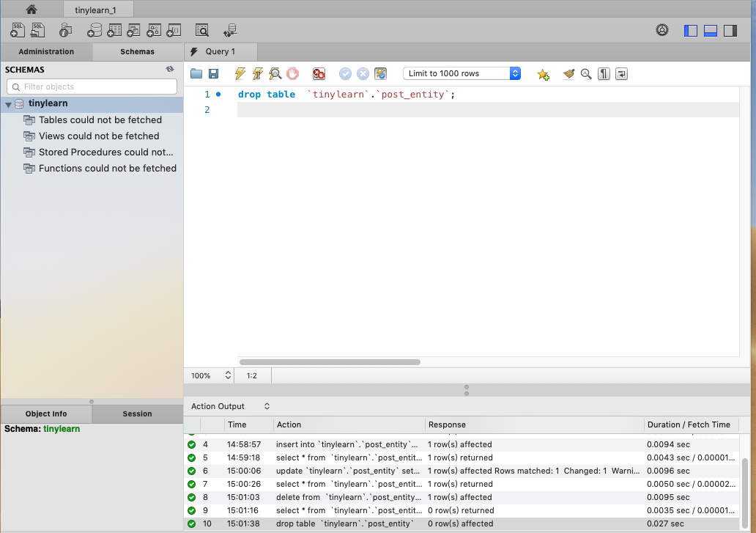Switch to Schemas tab
756x533 pixels.
138,51
